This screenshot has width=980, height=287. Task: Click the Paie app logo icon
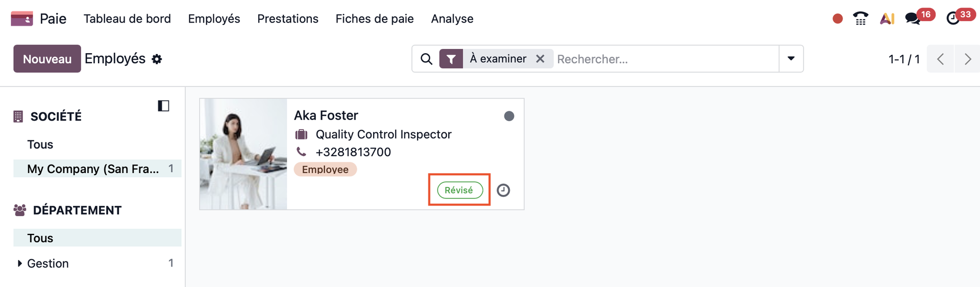tap(22, 19)
